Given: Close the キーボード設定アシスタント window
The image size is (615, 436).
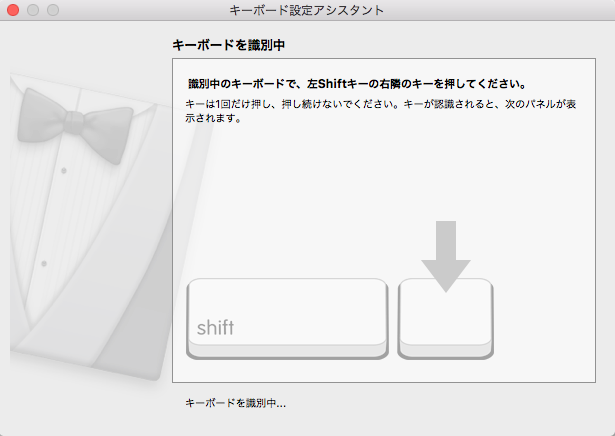Looking at the screenshot, I should point(13,10).
